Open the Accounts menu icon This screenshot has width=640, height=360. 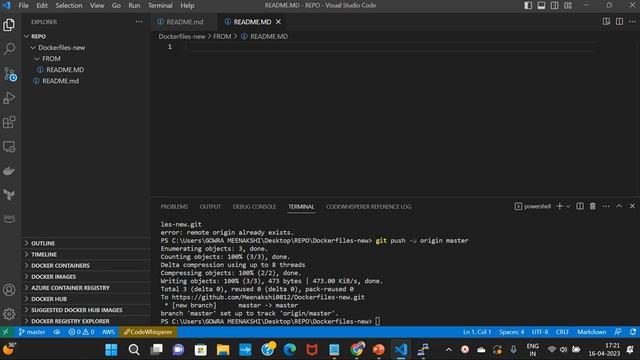tap(9, 290)
